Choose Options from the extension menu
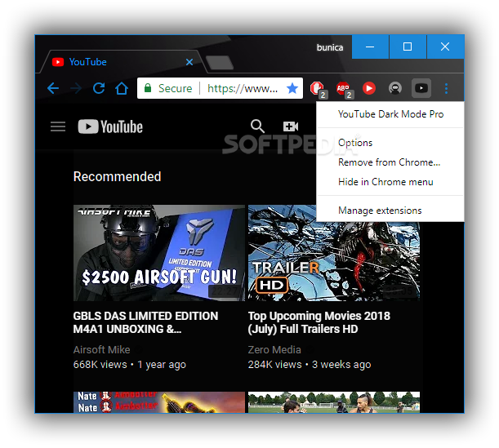 (390, 143)
